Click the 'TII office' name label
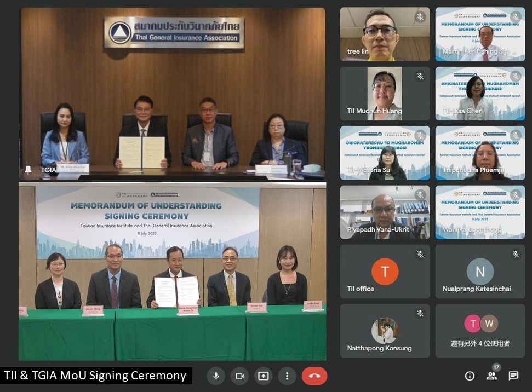This screenshot has width=532, height=392. click(x=361, y=289)
